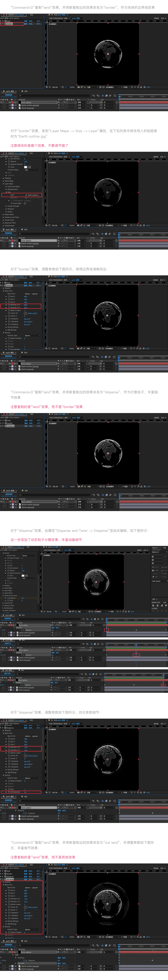The height and width of the screenshot is (980, 168).
Task: Click land's 重置 reset link in first screenshot
Action: click(x=26, y=21)
